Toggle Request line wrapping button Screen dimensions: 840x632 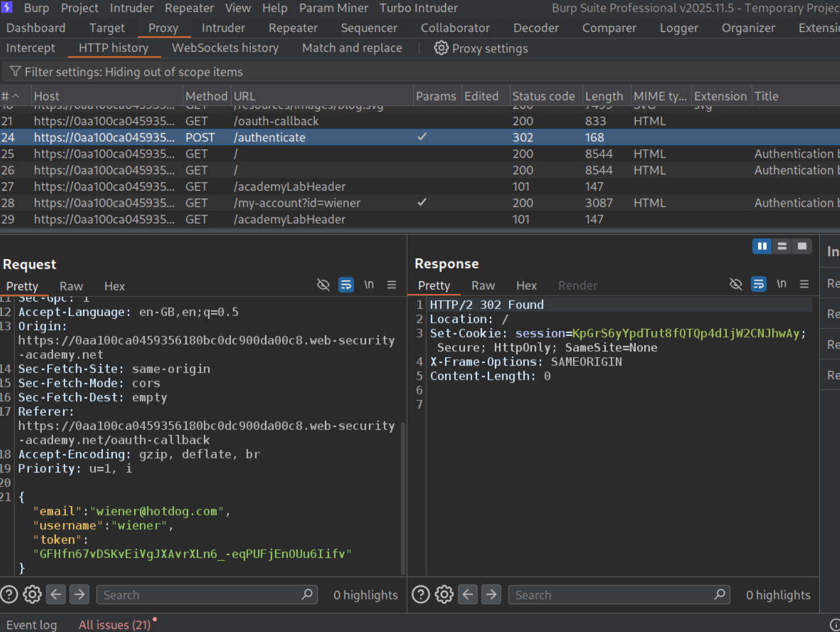click(346, 285)
